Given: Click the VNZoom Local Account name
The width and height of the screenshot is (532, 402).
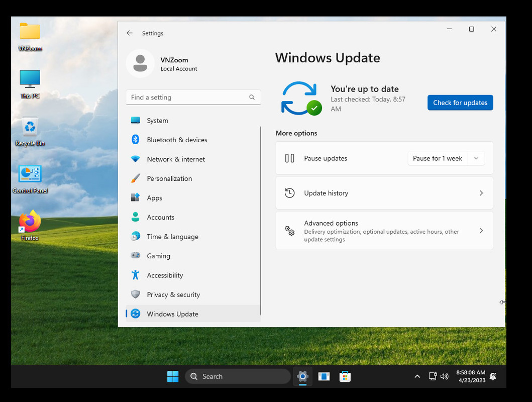Looking at the screenshot, I should pyautogui.click(x=178, y=64).
